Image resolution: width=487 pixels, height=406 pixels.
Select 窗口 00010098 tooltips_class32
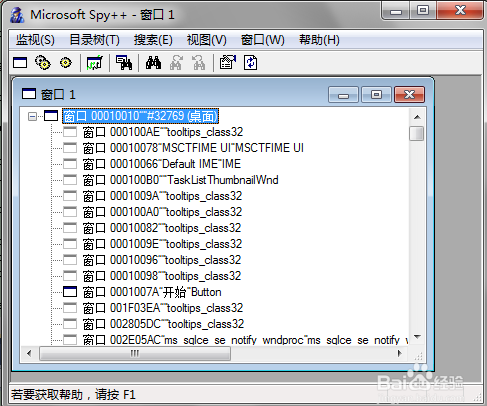coord(162,276)
